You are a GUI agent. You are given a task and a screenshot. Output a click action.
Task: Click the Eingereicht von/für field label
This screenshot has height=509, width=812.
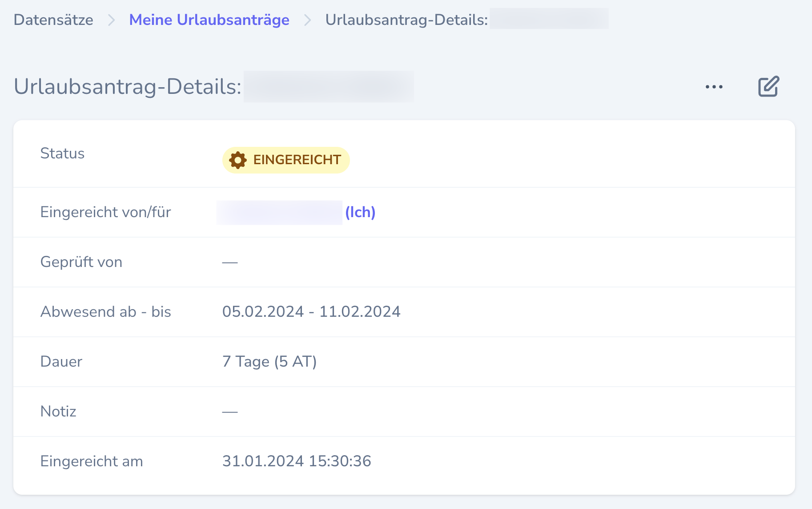click(105, 212)
